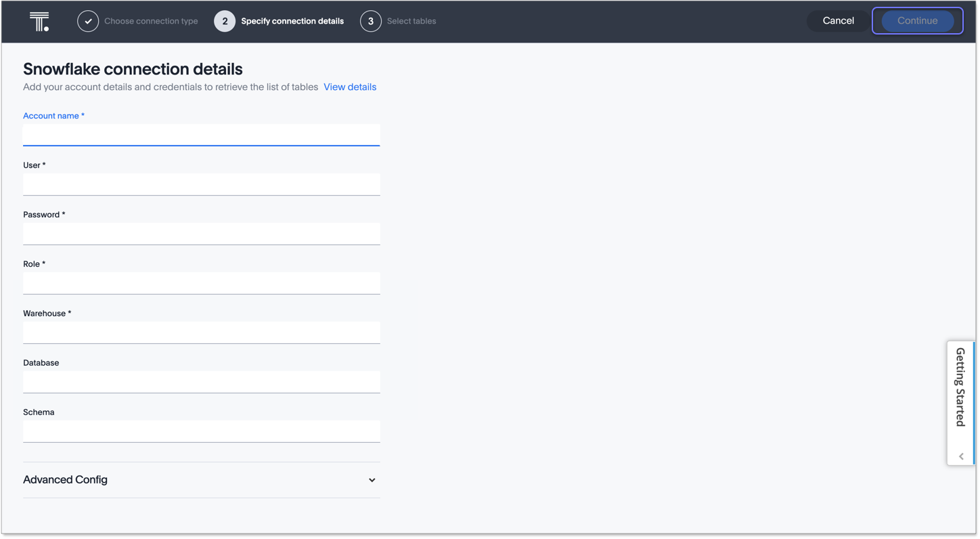Click the Database input field

tap(201, 382)
